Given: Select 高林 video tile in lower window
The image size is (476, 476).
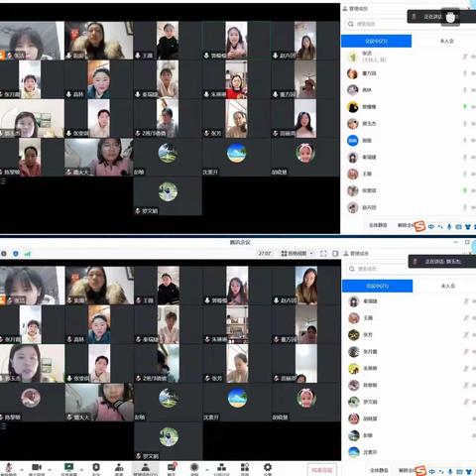Looking at the screenshot, I should point(99,324).
